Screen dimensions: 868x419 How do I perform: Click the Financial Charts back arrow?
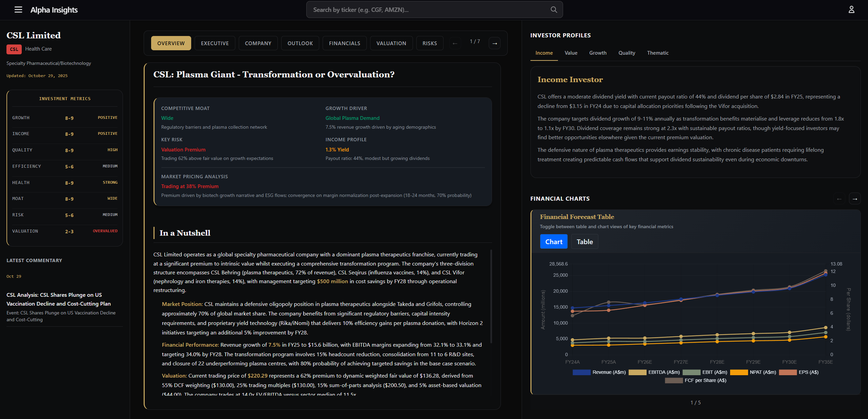pyautogui.click(x=839, y=199)
